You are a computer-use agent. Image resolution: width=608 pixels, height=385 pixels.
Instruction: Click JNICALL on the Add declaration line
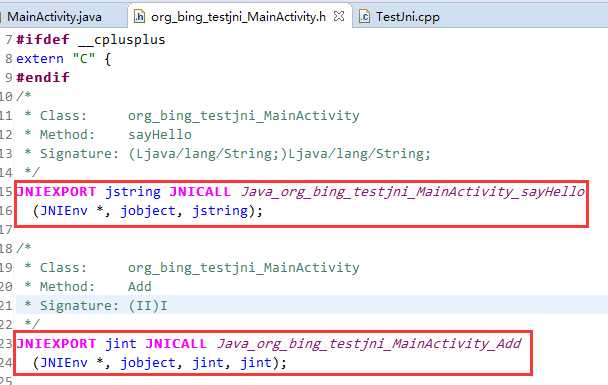[x=176, y=344]
